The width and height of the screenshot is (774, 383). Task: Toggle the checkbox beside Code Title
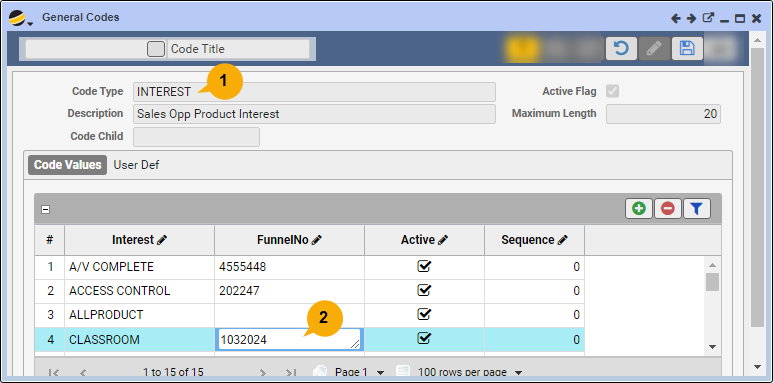pyautogui.click(x=156, y=49)
